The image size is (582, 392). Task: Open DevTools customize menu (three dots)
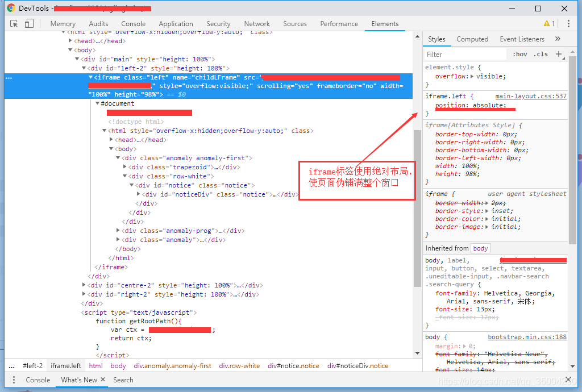click(568, 24)
